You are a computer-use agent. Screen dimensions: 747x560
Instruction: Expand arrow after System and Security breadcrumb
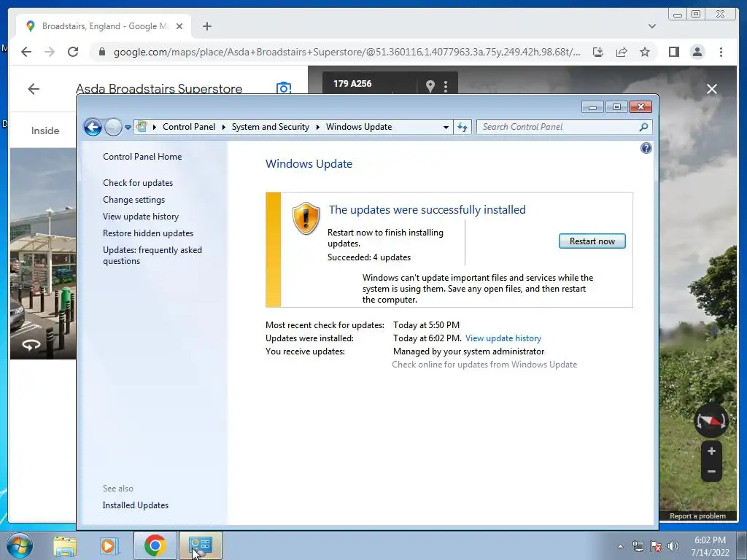(x=318, y=127)
